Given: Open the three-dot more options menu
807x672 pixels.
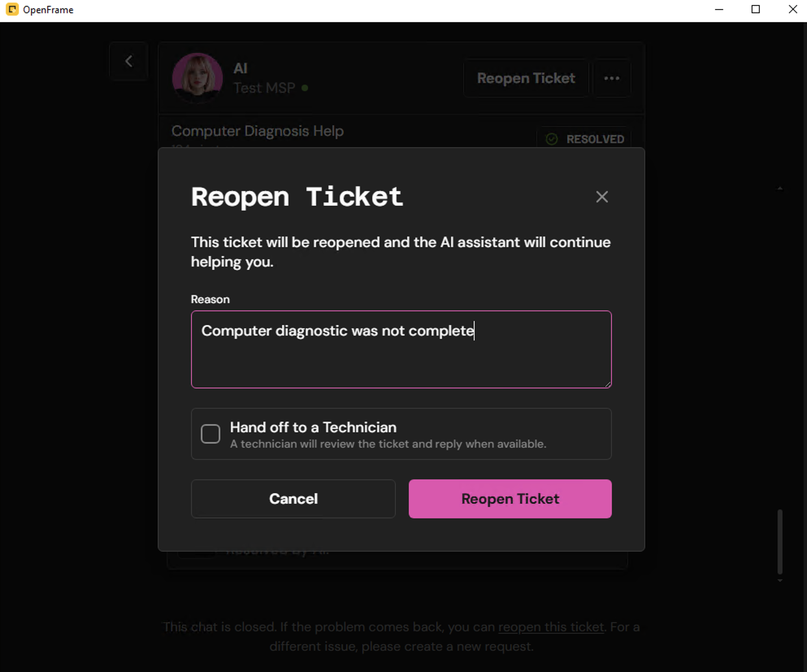Looking at the screenshot, I should coord(612,78).
